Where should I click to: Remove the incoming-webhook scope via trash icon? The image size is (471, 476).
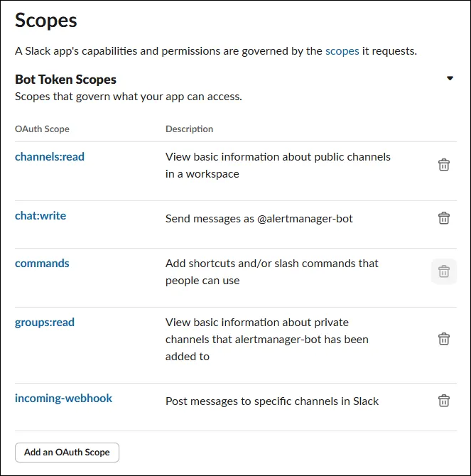point(443,401)
